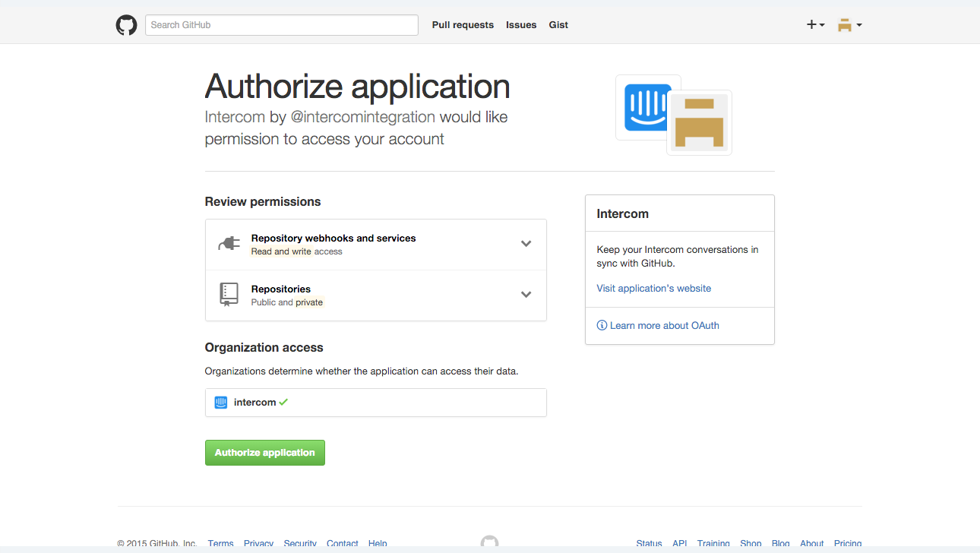
Task: Open the Training footer link
Action: point(713,543)
